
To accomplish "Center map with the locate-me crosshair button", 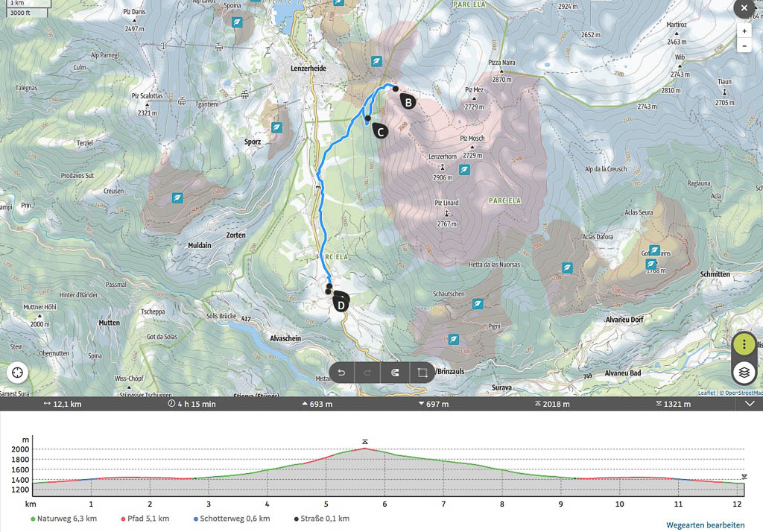I will [x=17, y=373].
